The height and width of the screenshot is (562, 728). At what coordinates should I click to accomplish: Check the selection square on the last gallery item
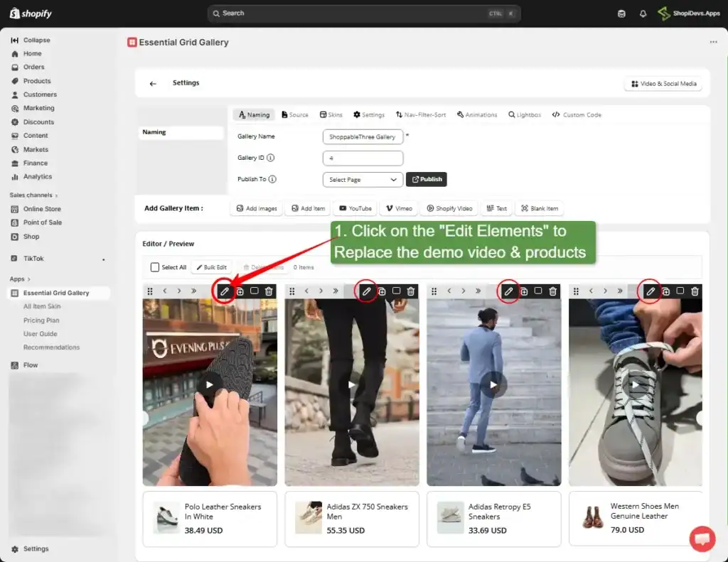[680, 291]
